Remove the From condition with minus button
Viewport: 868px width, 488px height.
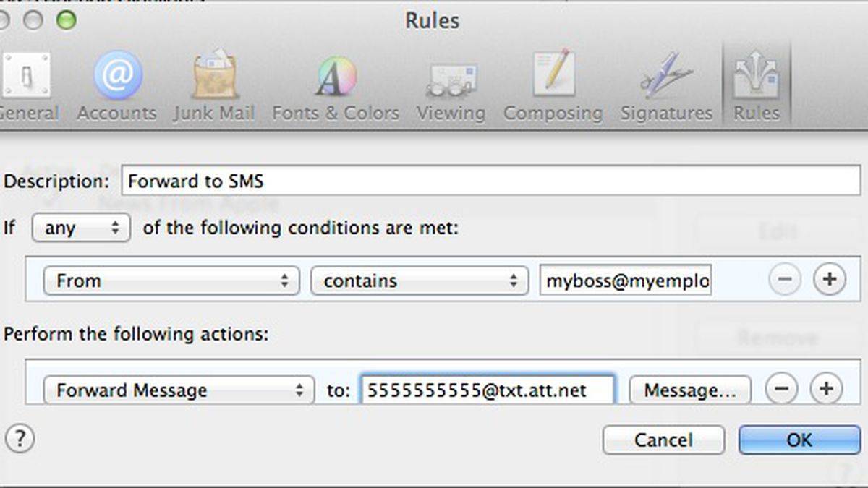click(784, 281)
